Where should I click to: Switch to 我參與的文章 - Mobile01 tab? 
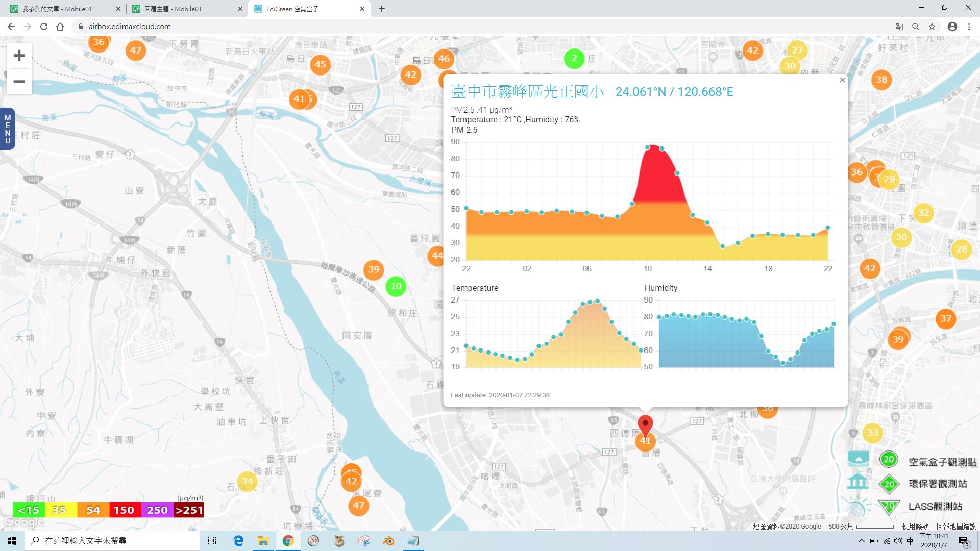tap(64, 9)
